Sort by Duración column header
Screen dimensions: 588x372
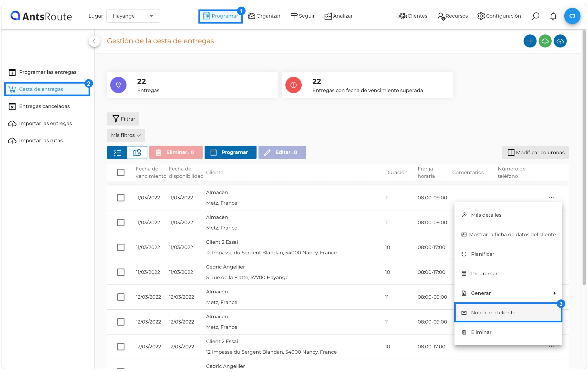pyautogui.click(x=396, y=172)
